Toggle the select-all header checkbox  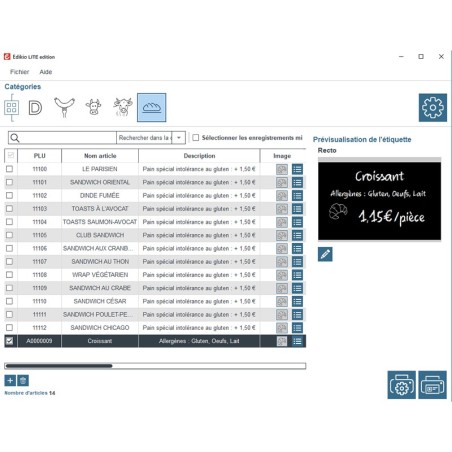click(11, 155)
